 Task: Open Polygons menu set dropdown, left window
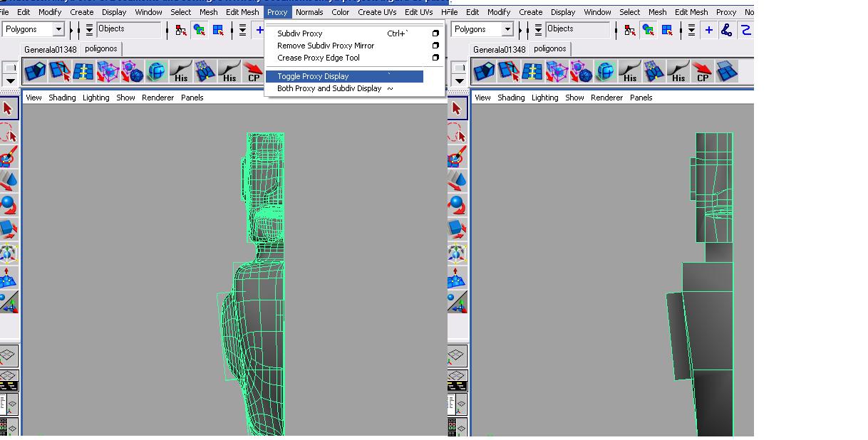(x=58, y=29)
